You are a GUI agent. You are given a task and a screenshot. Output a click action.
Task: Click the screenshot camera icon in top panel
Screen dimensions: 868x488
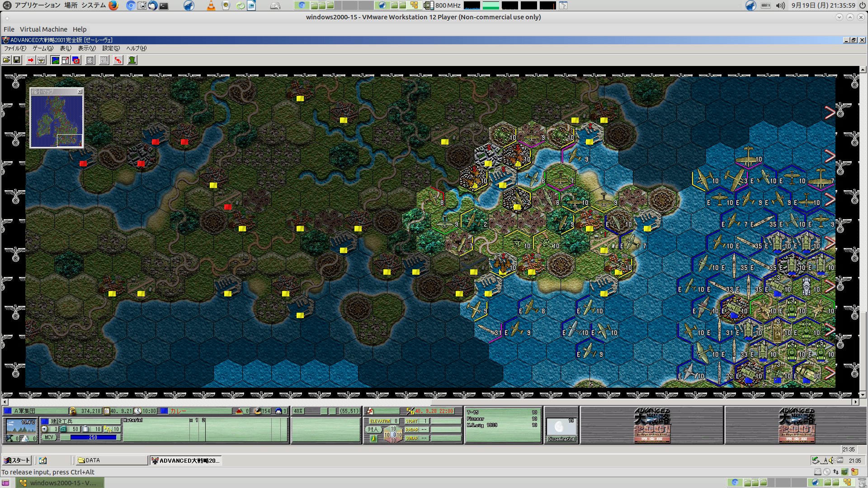[x=142, y=5]
